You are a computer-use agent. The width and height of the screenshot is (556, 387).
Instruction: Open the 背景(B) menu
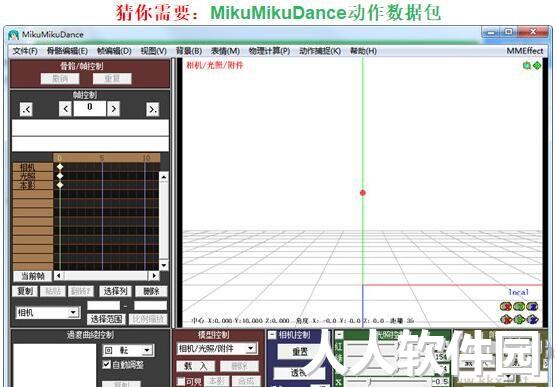coord(189,51)
